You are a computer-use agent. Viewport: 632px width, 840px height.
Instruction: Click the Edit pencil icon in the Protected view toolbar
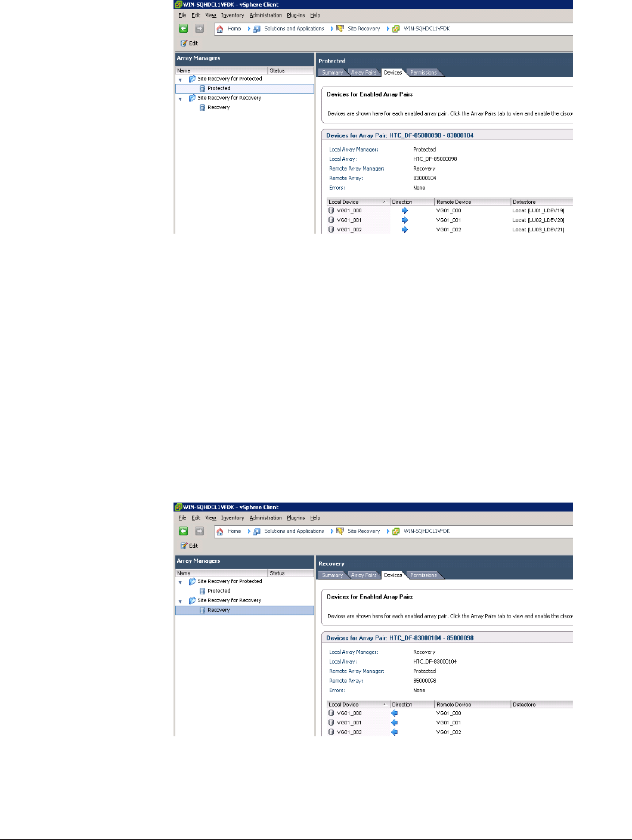point(184,43)
